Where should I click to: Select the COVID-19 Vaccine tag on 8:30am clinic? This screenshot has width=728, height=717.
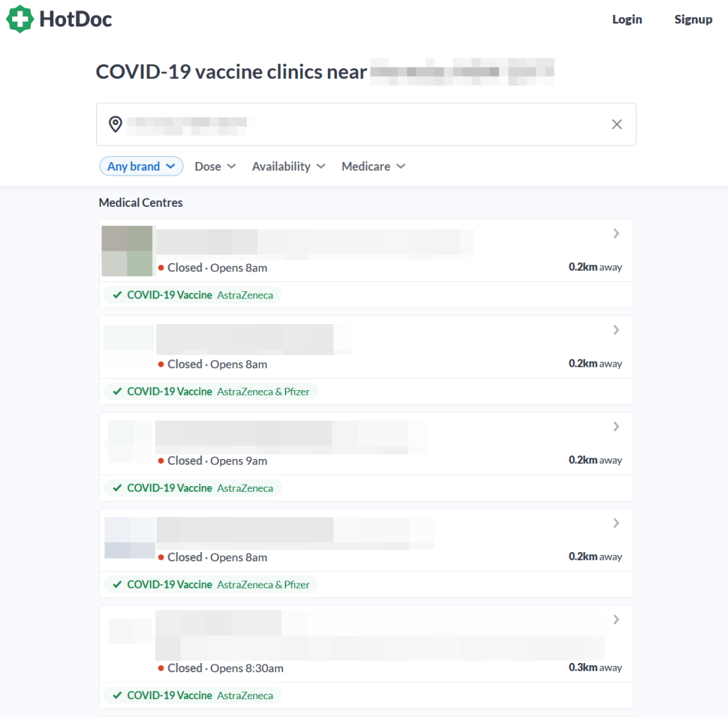(169, 696)
